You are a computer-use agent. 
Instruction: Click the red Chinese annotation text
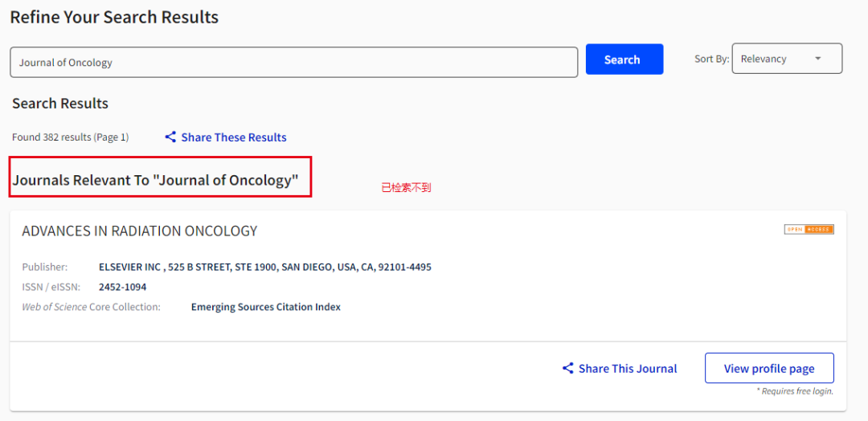point(406,188)
